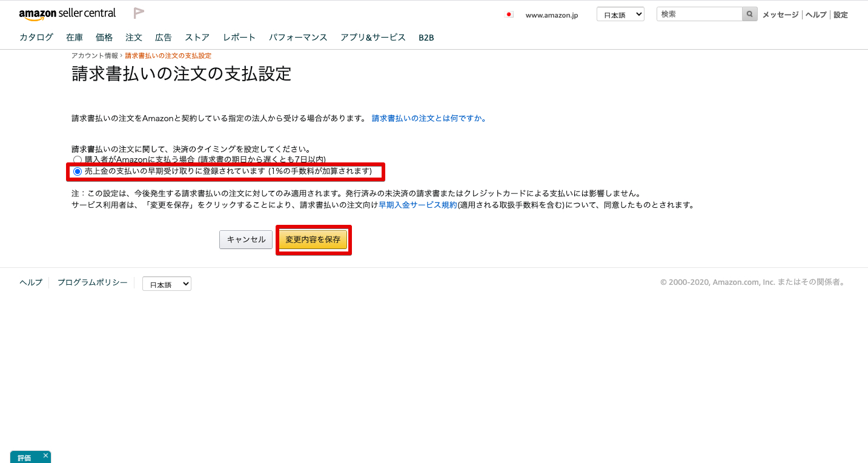Image resolution: width=868 pixels, height=463 pixels.
Task: Click the 請求書払いの注文の支払設定 breadcrumb
Action: 168,55
